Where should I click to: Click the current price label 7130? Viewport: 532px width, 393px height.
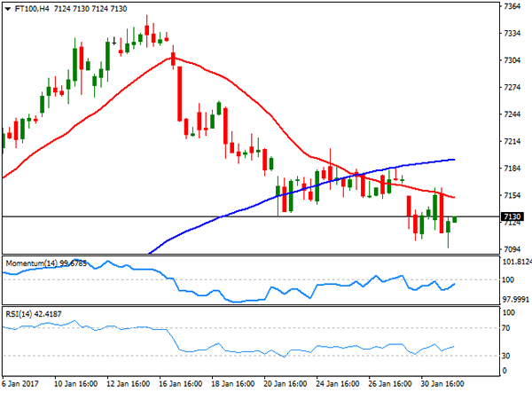pyautogui.click(x=512, y=216)
